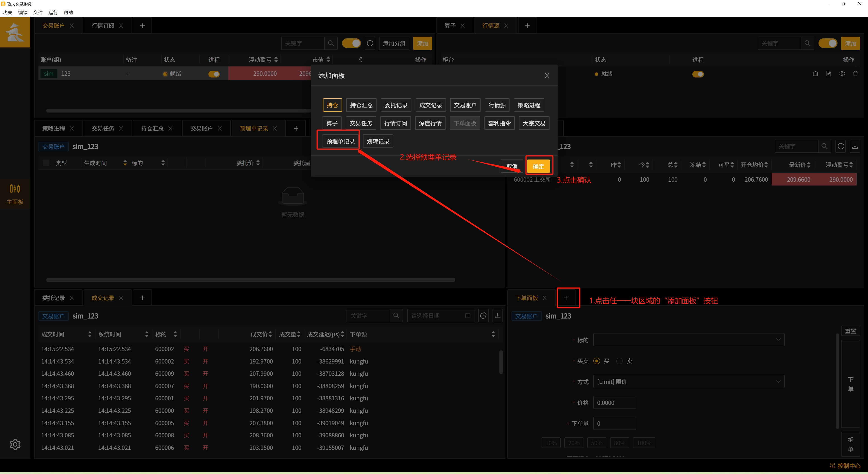The height and width of the screenshot is (474, 868).
Task: Click the plus icon next to 下单面板 tab
Action: [x=566, y=298]
